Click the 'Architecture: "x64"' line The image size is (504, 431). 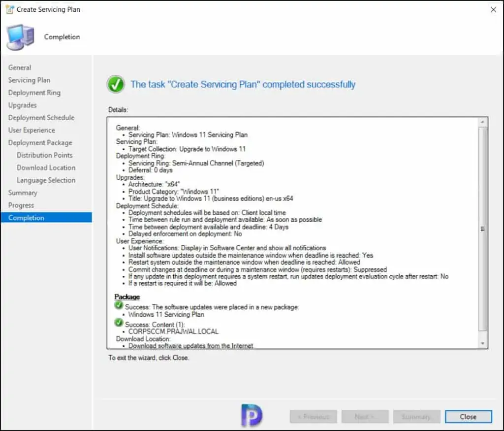coord(154,184)
